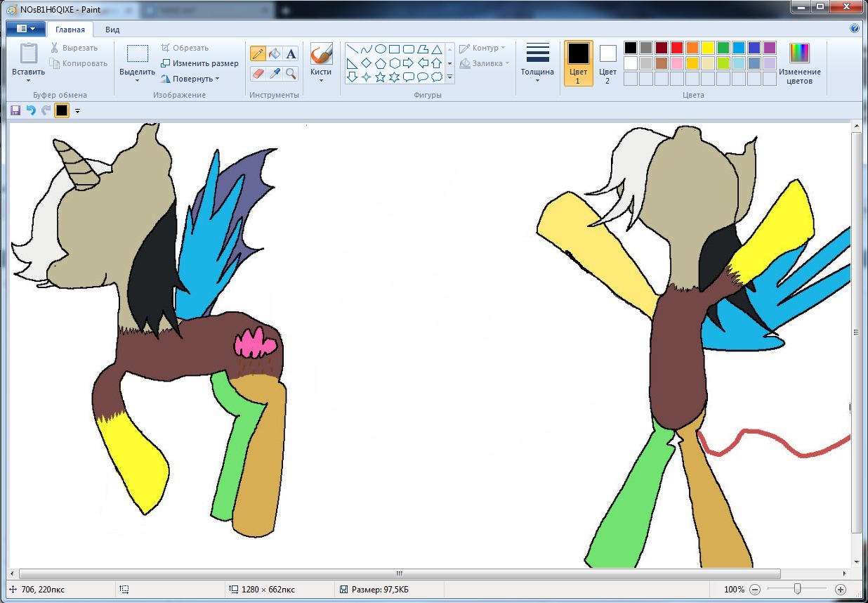Switch to the Вид tab
Viewport: 868px width, 603px height.
[112, 30]
